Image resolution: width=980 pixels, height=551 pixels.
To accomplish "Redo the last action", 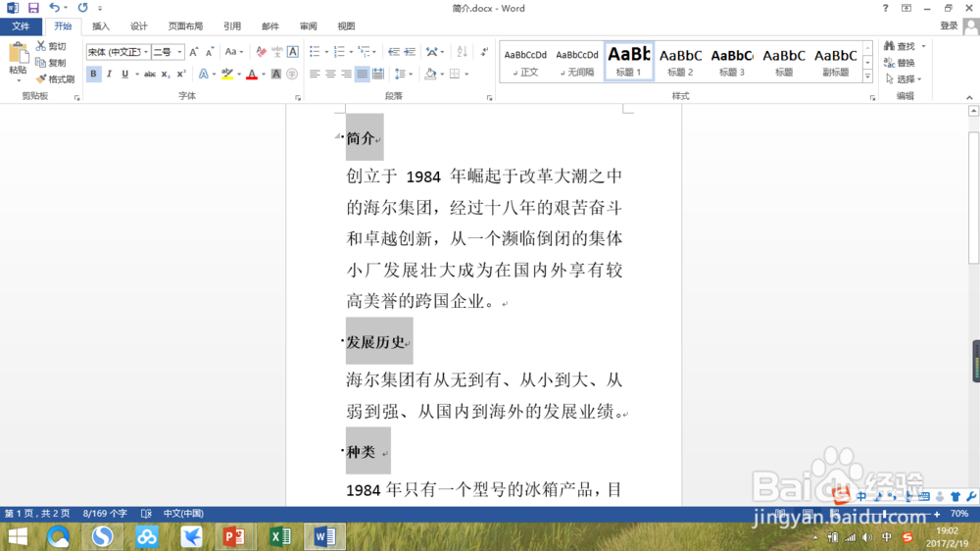I will (x=82, y=8).
